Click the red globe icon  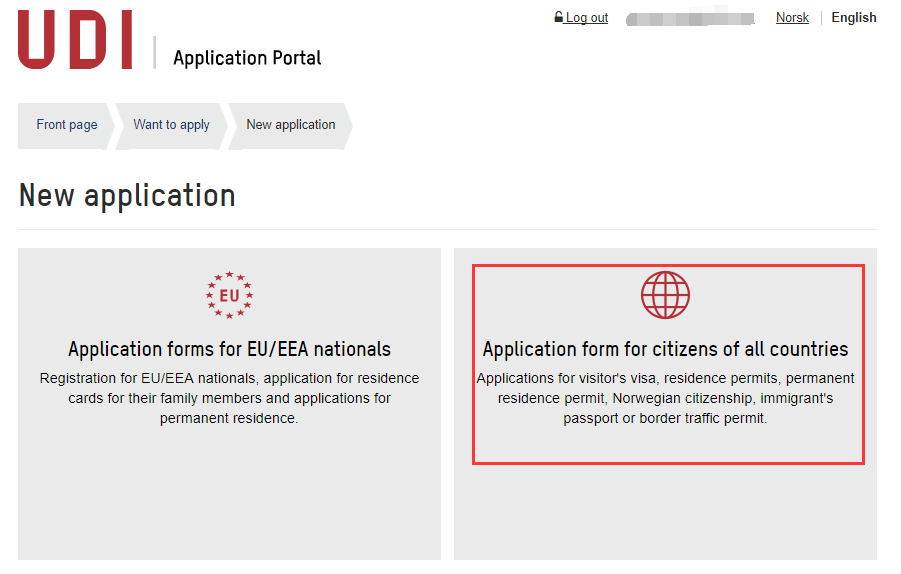(x=665, y=295)
